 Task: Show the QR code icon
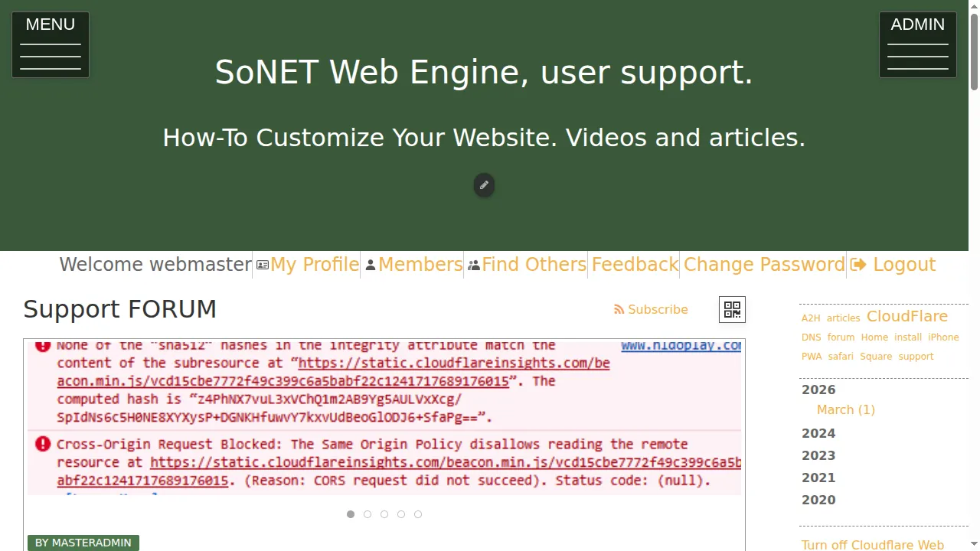coord(732,309)
